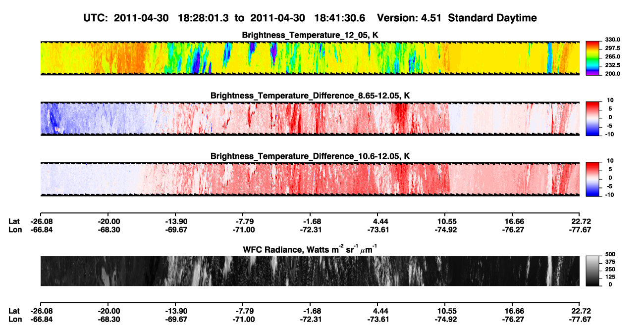This screenshot has width=644, height=330.
Task: Click longitude -74.92 beneath the WFC Radiance image
Action: click(445, 319)
